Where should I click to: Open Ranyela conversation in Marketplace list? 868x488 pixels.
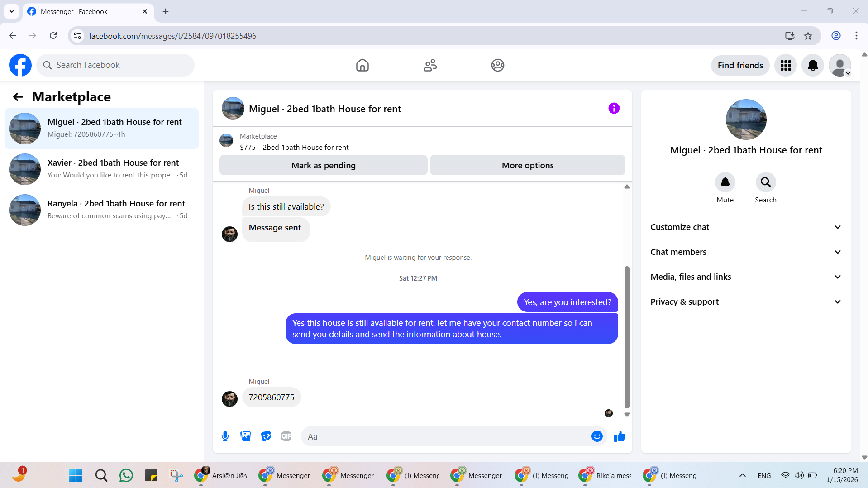click(x=102, y=210)
